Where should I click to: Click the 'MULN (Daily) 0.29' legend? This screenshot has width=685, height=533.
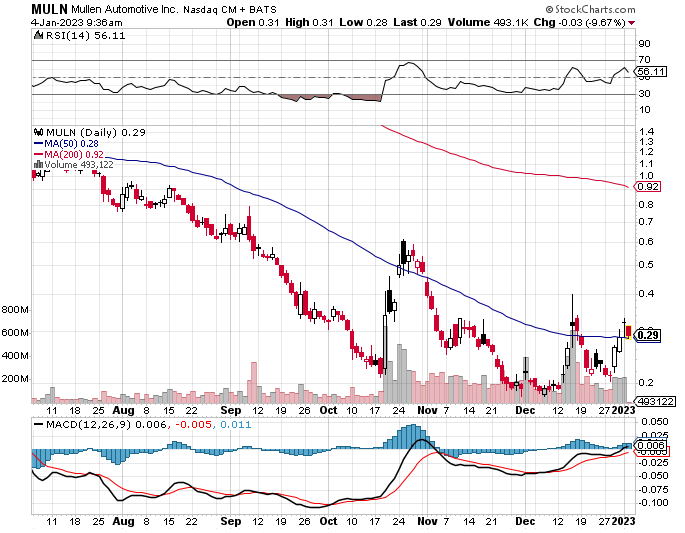(x=96, y=132)
